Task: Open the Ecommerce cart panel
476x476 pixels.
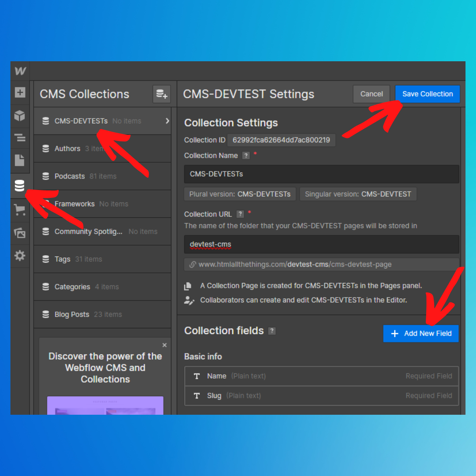Action: 20,210
